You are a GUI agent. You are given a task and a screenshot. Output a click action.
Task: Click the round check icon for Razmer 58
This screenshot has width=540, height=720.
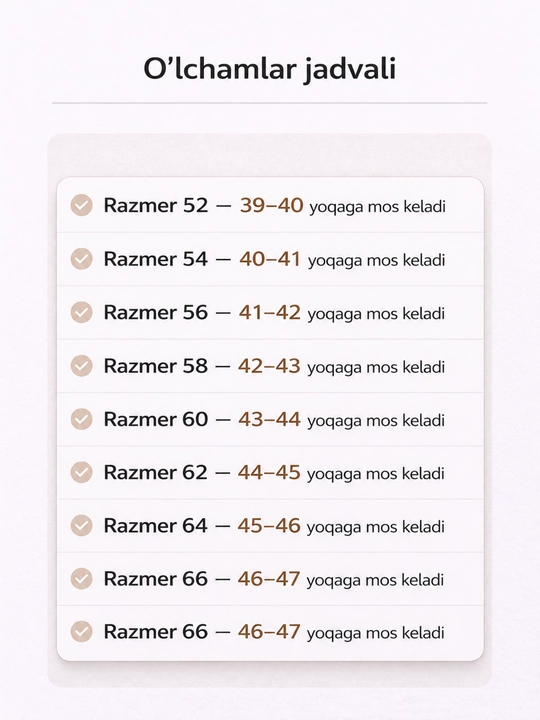82,366
